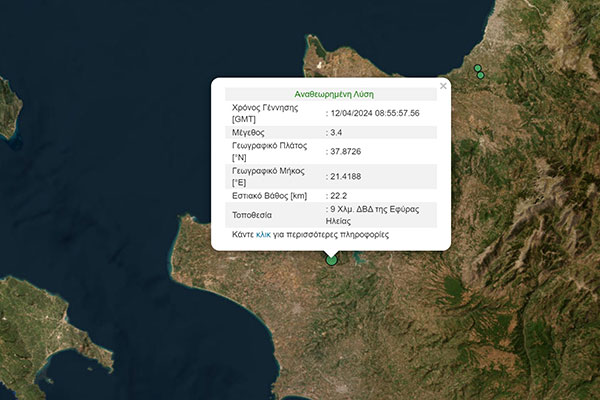Open the 'κλικ' more information link
Image resolution: width=600 pixels, height=400 pixels.
coord(263,234)
